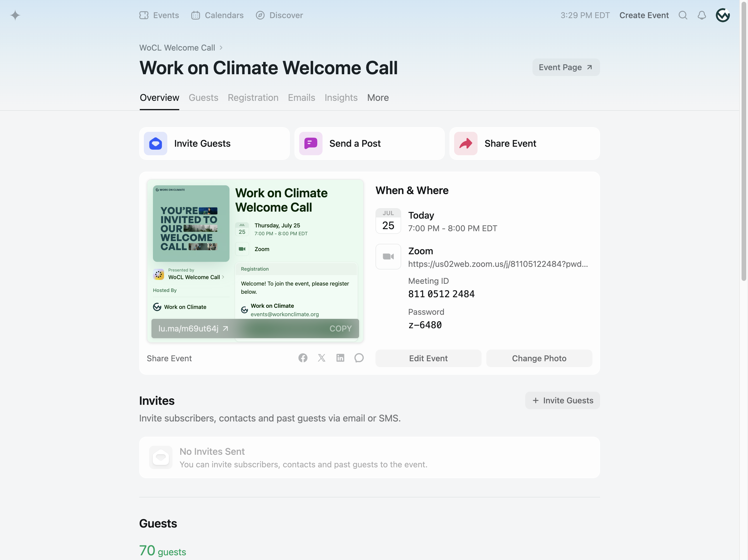Click the Send a Post card
The width and height of the screenshot is (748, 560).
369,143
